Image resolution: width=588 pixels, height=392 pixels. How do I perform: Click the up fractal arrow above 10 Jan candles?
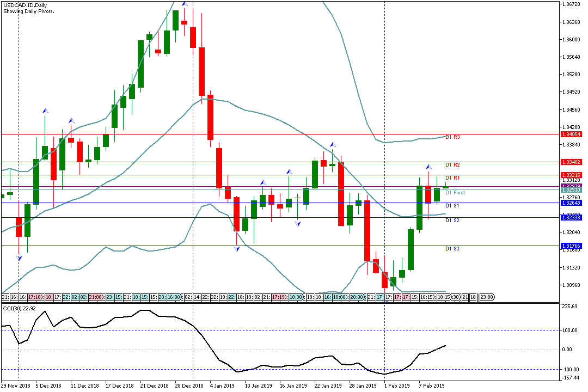pyautogui.click(x=264, y=183)
